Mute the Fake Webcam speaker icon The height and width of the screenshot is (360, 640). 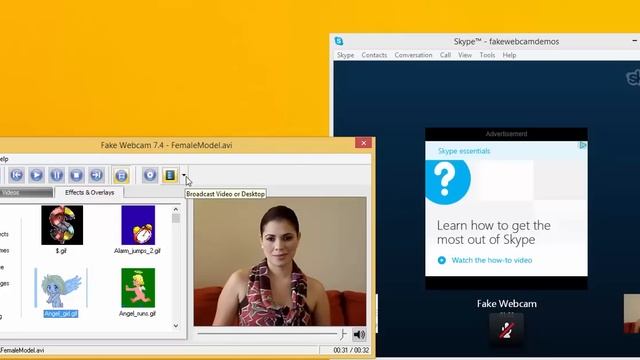(x=359, y=335)
